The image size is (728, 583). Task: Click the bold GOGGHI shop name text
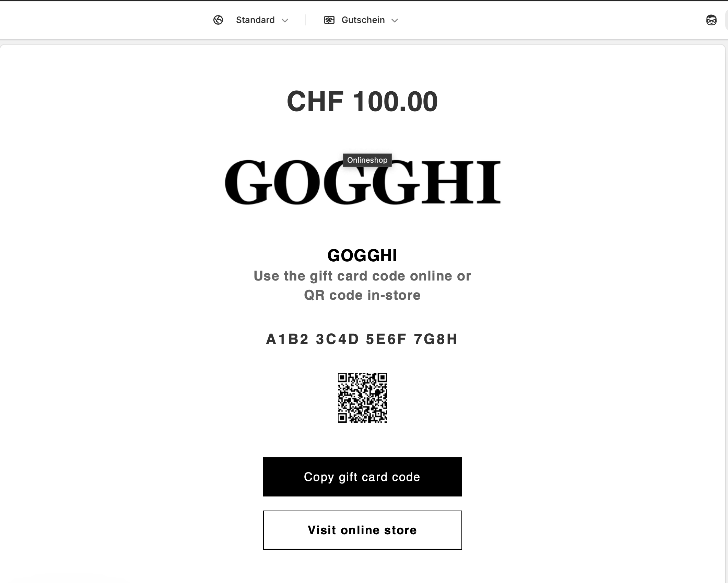(362, 255)
